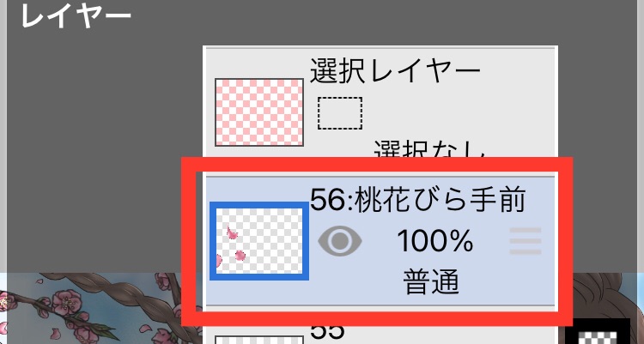Click the レイヤー panel title
644x344 pixels.
pyautogui.click(x=76, y=15)
